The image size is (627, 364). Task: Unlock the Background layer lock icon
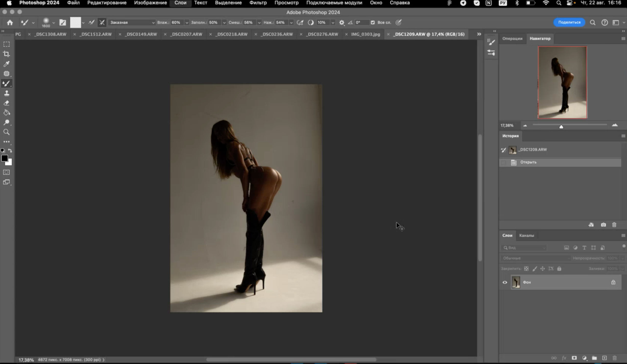tap(613, 282)
